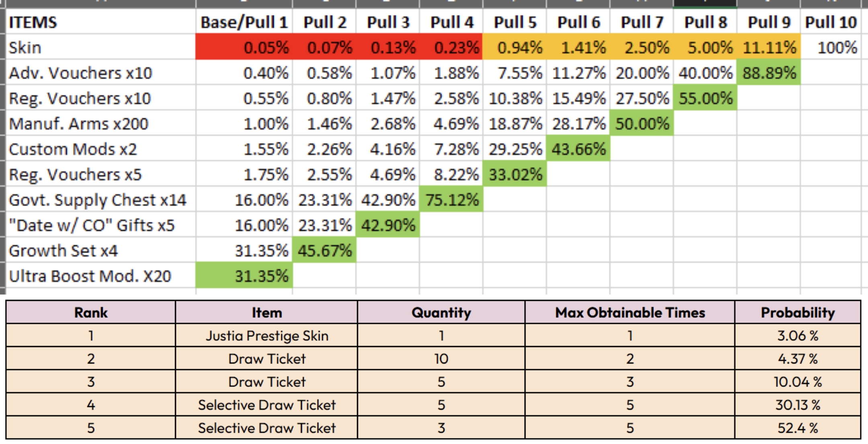Click Draw Ticket in rank 3 row
This screenshot has width=868, height=444.
coord(266,381)
